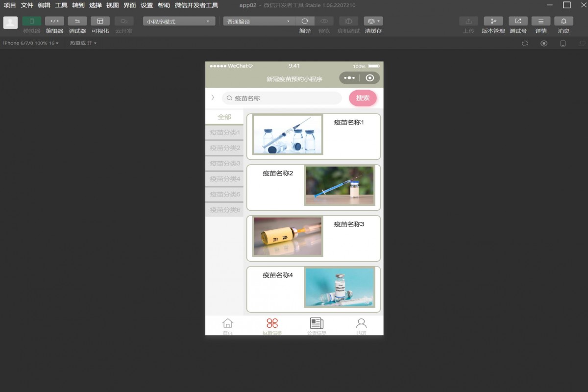The image size is (588, 392).
Task: Open the 详情 details panel
Action: [541, 22]
